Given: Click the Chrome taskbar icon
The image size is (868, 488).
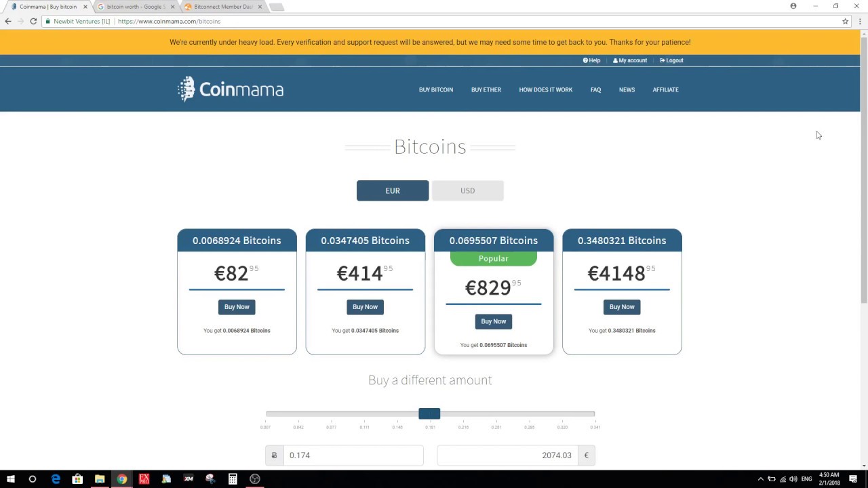Looking at the screenshot, I should pyautogui.click(x=122, y=479).
